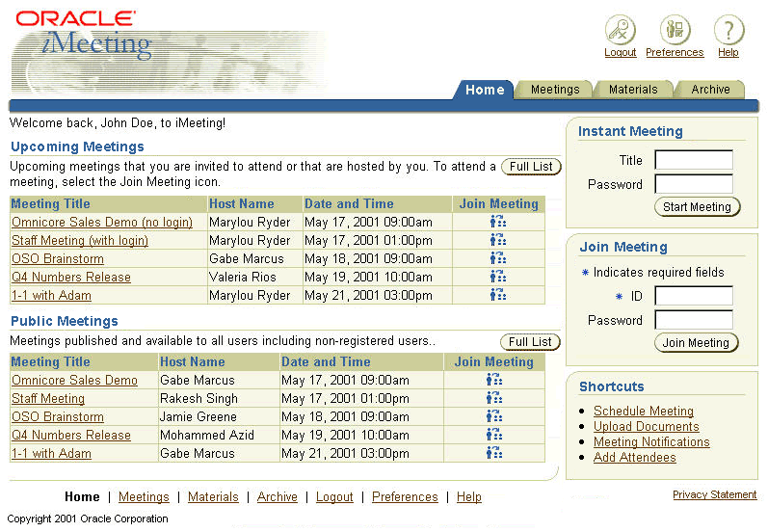Click join icon for Staff Meeting (with login)
This screenshot has height=532, width=768.
tap(498, 240)
